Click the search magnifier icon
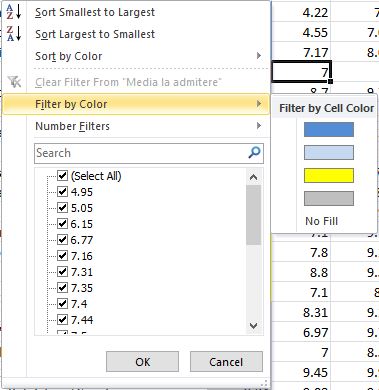379x390 pixels. pyautogui.click(x=254, y=153)
